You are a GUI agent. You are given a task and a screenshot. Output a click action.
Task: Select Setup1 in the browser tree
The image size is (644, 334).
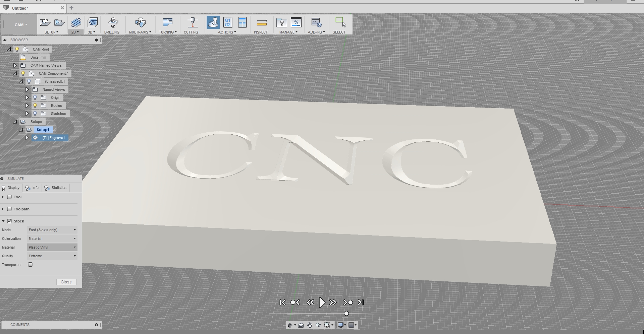click(x=43, y=130)
